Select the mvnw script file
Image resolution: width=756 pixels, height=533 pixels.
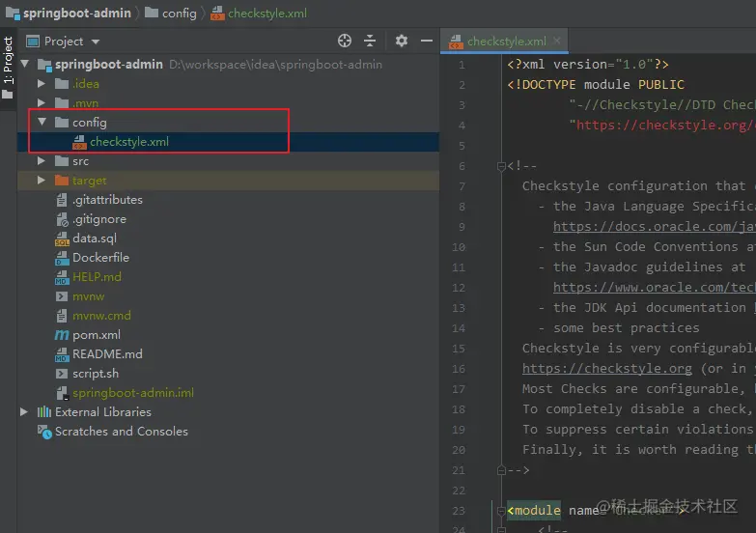pos(88,296)
